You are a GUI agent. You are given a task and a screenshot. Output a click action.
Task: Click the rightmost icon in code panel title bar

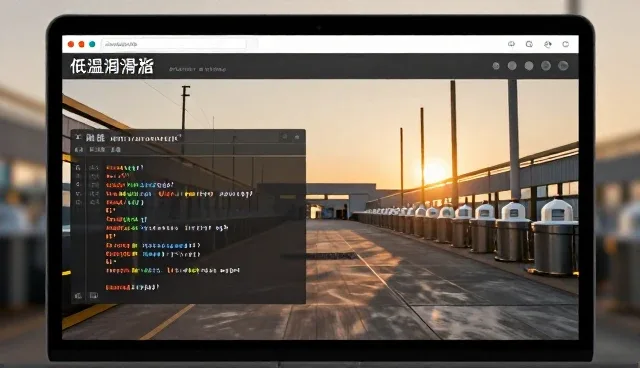coord(297,137)
